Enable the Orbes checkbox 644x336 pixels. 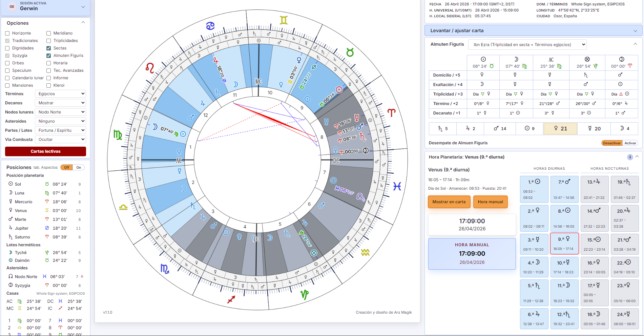click(7, 63)
